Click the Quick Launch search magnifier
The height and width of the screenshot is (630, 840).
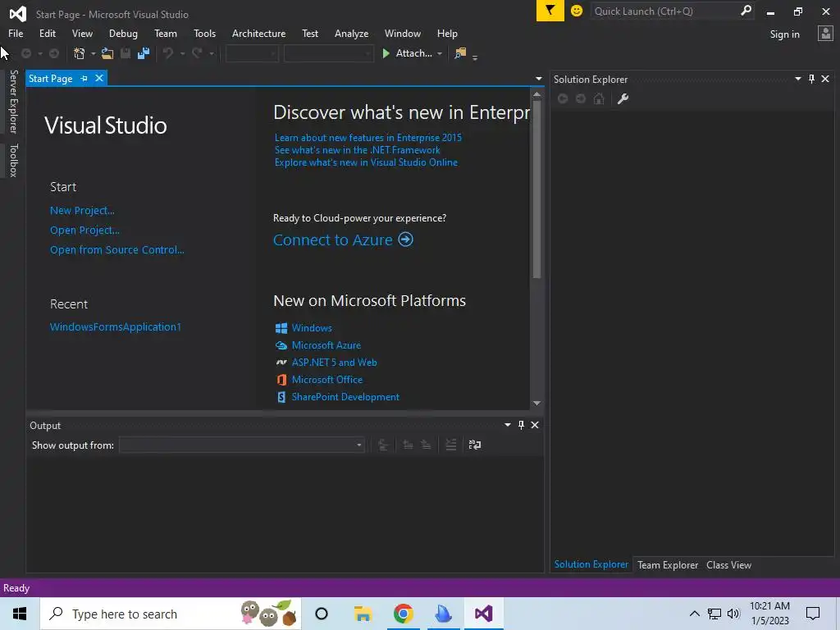point(746,11)
